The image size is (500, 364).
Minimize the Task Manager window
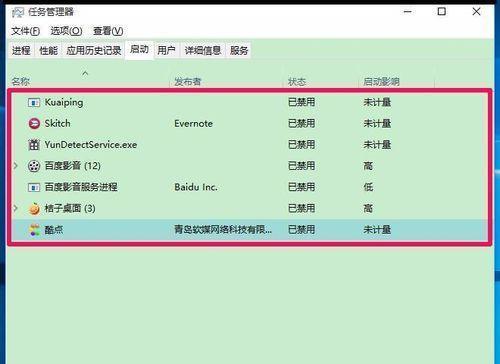[408, 12]
